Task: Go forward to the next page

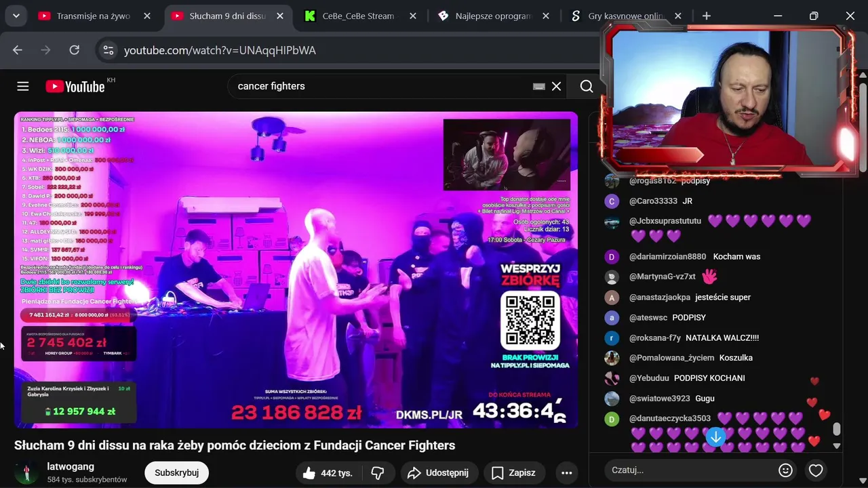Action: click(46, 50)
